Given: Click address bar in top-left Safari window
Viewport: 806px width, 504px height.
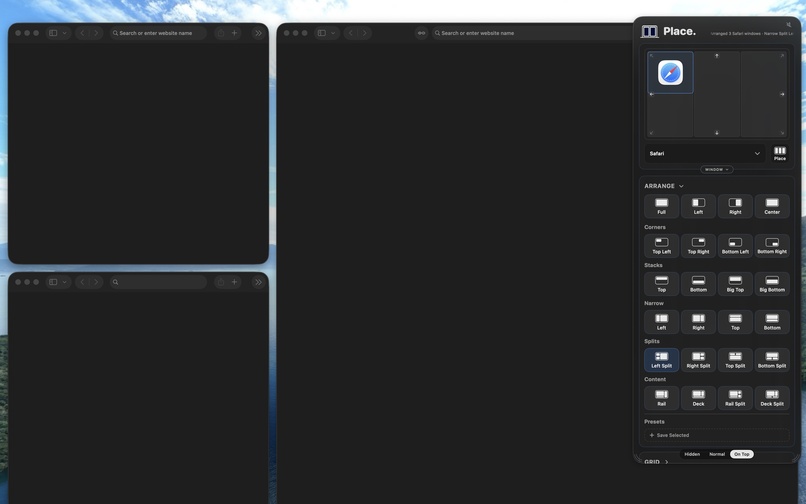Looking at the screenshot, I should coord(158,33).
